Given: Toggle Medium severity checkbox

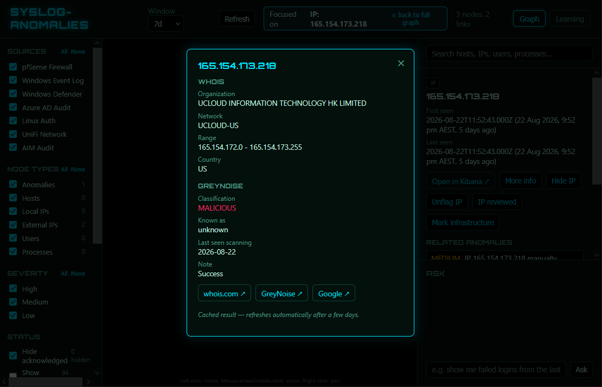Looking at the screenshot, I should (13, 302).
